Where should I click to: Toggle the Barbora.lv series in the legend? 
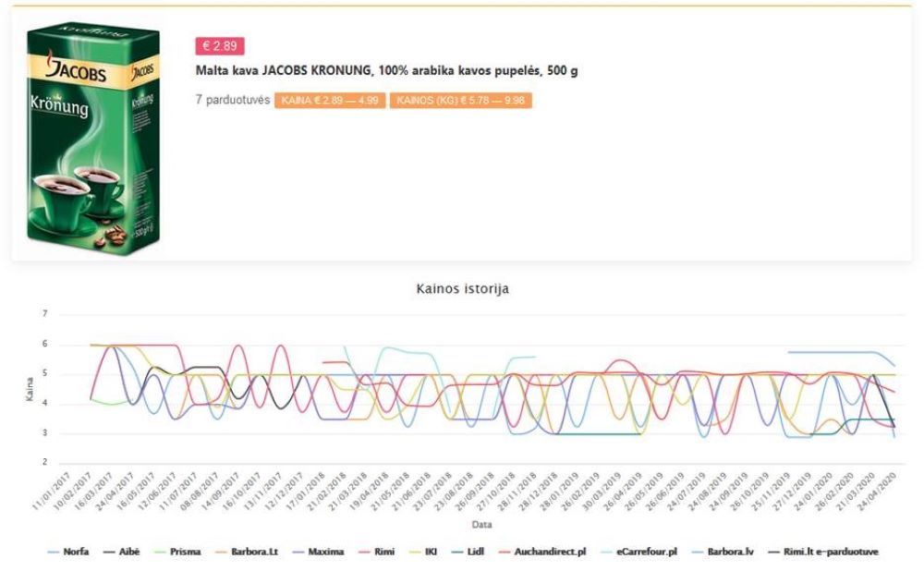pyautogui.click(x=723, y=553)
